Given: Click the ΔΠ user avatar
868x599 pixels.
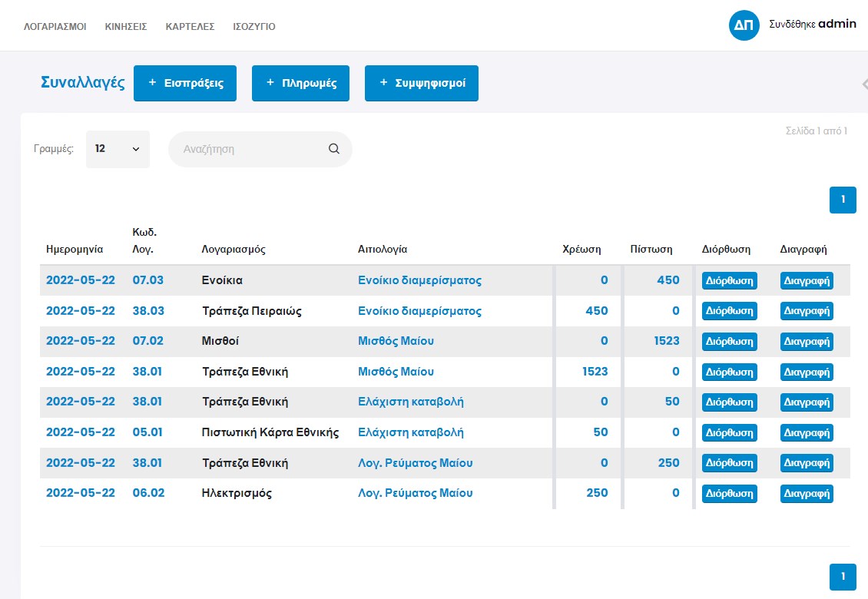Looking at the screenshot, I should (x=744, y=25).
